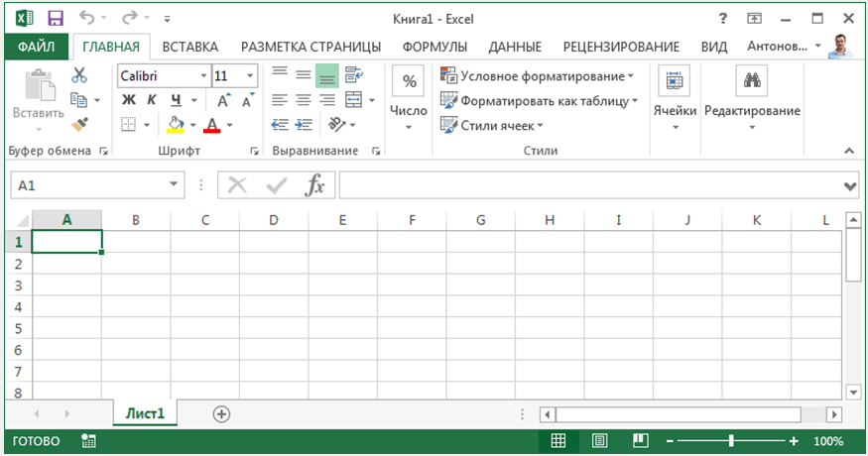This screenshot has width=868, height=456.
Task: Select the Format Painter brush icon
Action: (79, 124)
